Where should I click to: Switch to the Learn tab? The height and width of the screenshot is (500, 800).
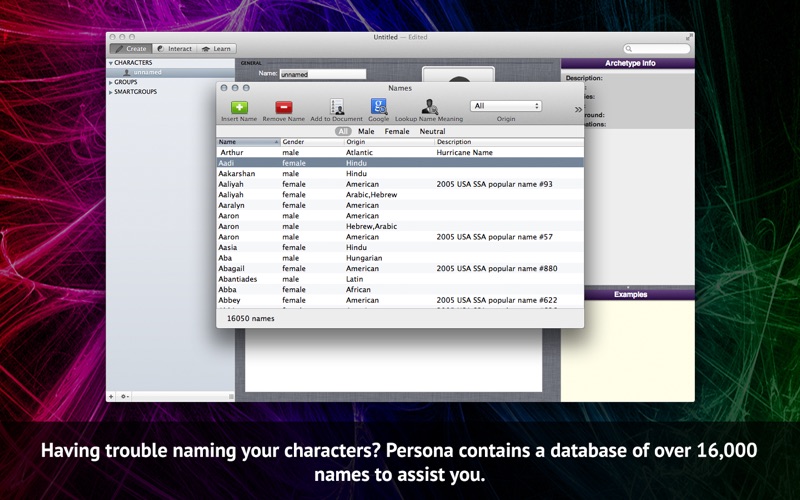point(217,48)
